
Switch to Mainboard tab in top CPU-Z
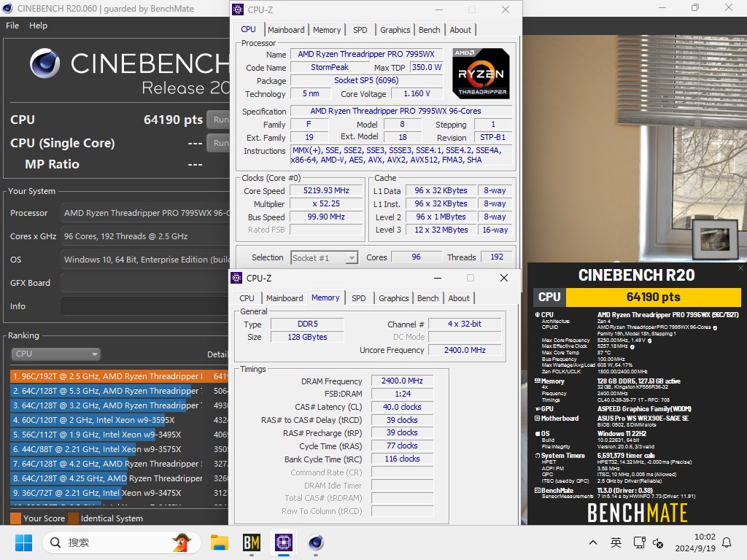(x=286, y=30)
